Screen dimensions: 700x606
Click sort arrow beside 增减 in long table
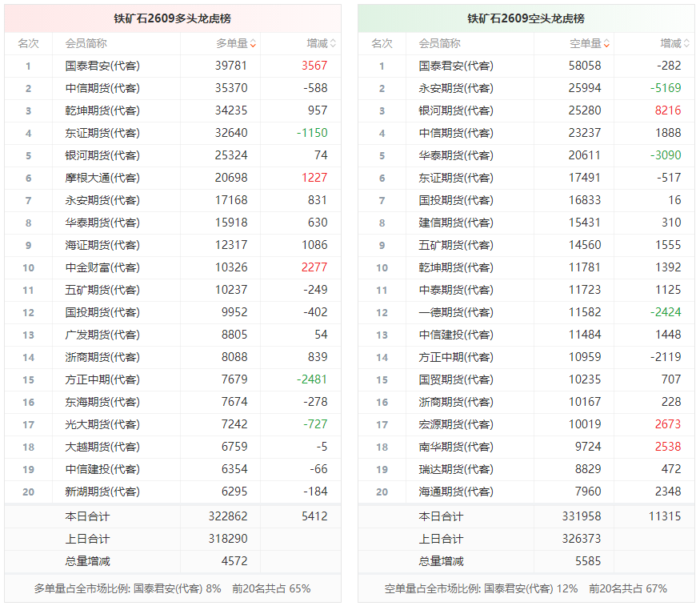(333, 44)
